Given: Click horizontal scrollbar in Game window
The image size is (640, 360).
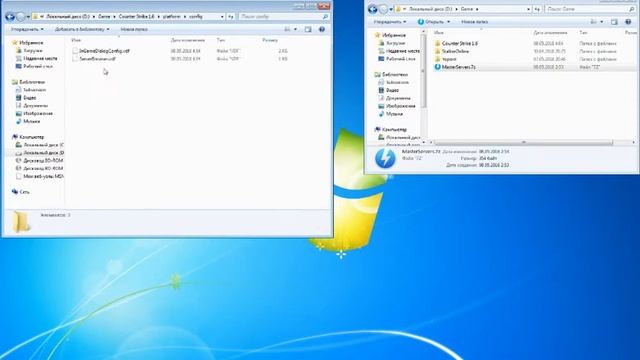Looking at the screenshot, I should pyautogui.click(x=524, y=142).
